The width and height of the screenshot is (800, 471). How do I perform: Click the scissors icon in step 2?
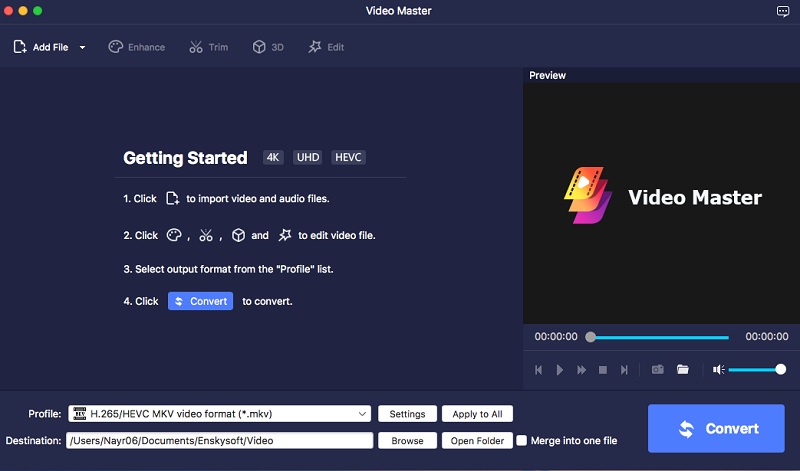(206, 235)
